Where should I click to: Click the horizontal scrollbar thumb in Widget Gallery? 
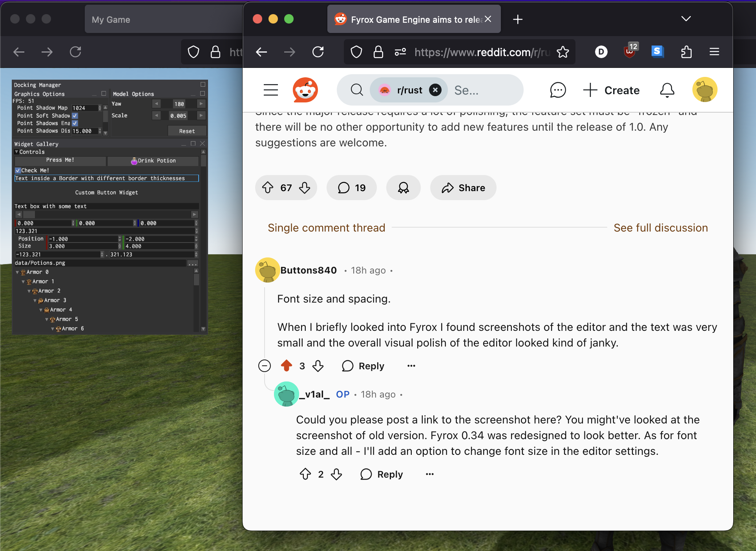coord(29,214)
